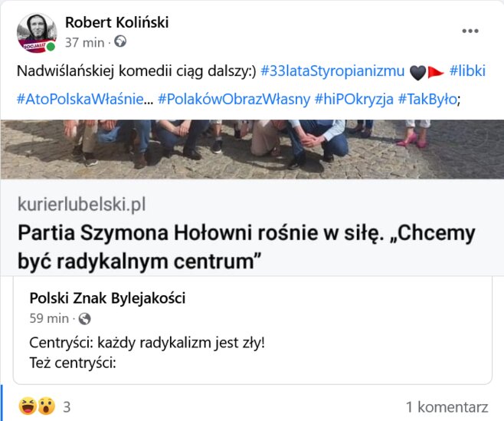
Task: Click the laughing Haha reaction emoji
Action: (28, 406)
